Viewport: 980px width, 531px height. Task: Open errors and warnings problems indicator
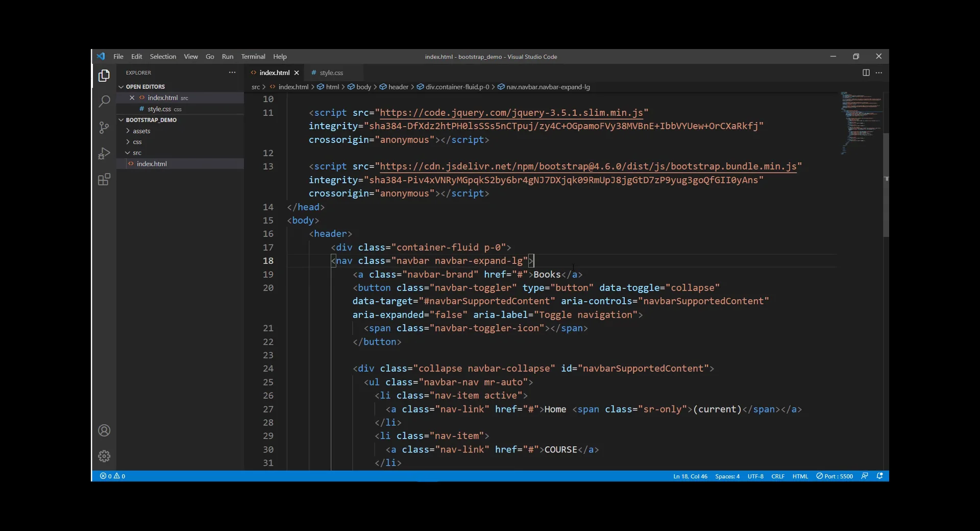pos(112,476)
